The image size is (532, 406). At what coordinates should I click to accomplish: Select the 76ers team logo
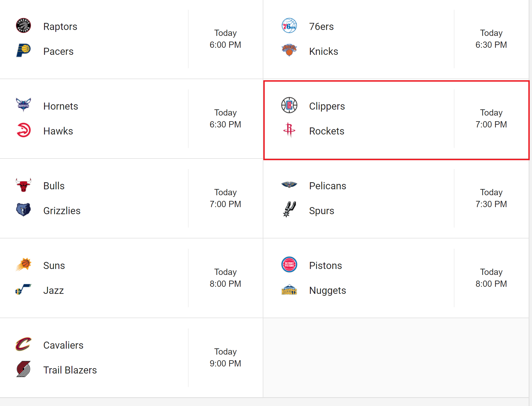289,25
